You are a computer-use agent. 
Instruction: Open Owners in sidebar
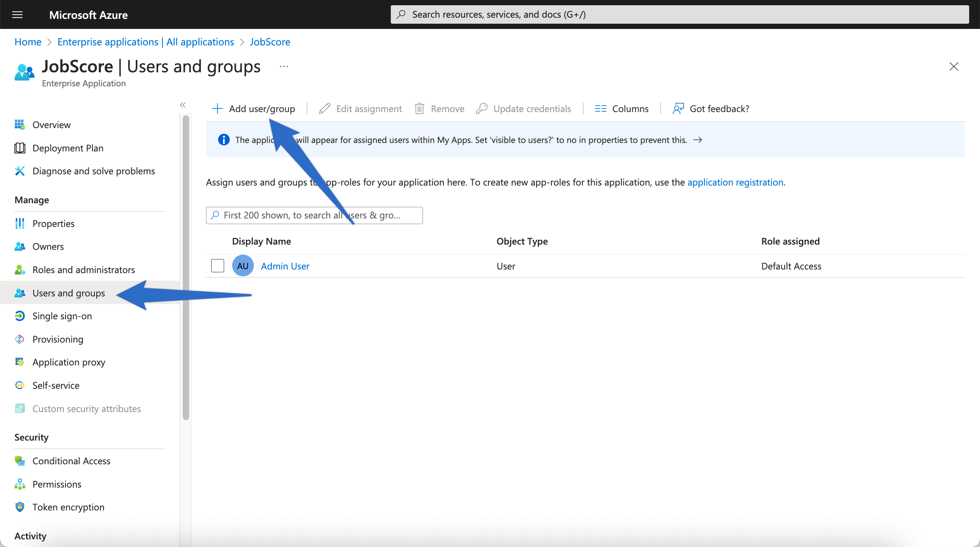click(x=48, y=247)
